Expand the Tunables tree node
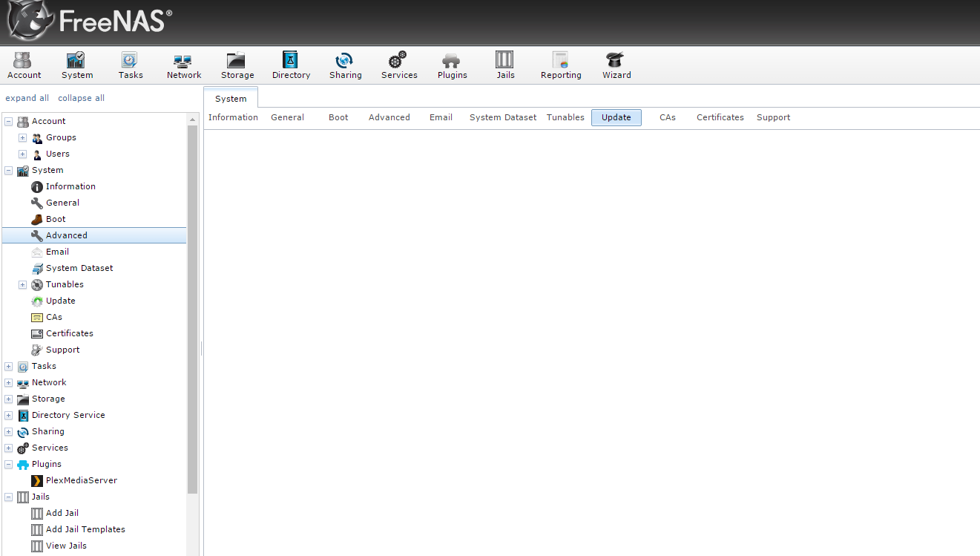 [x=23, y=285]
